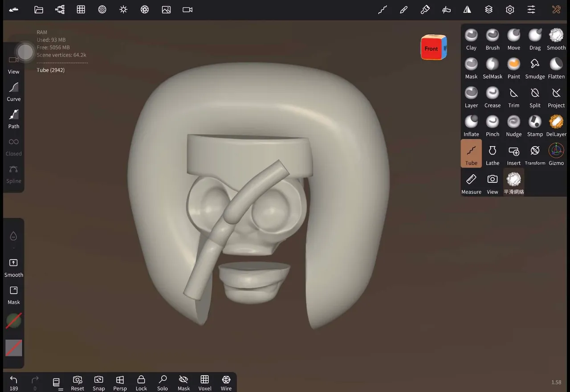The width and height of the screenshot is (570, 392).
Task: Select the Path mode in left bar
Action: click(x=14, y=119)
